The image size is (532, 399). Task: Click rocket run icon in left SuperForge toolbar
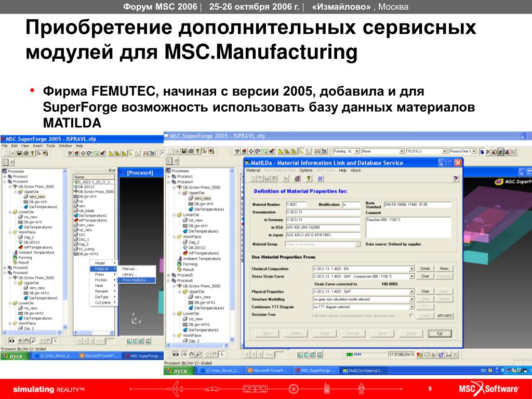coord(103,153)
